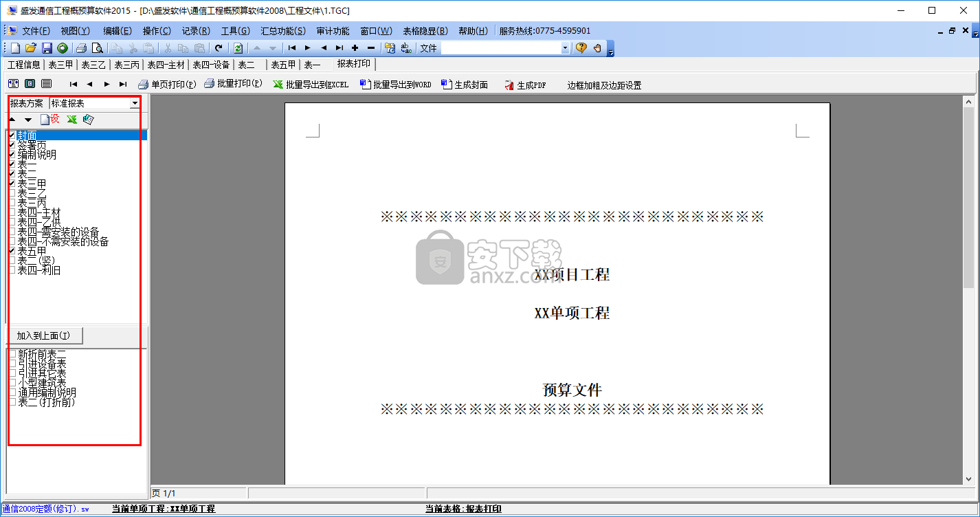Uncheck the 签署页 checkbox
This screenshot has height=517, width=980.
coord(12,145)
